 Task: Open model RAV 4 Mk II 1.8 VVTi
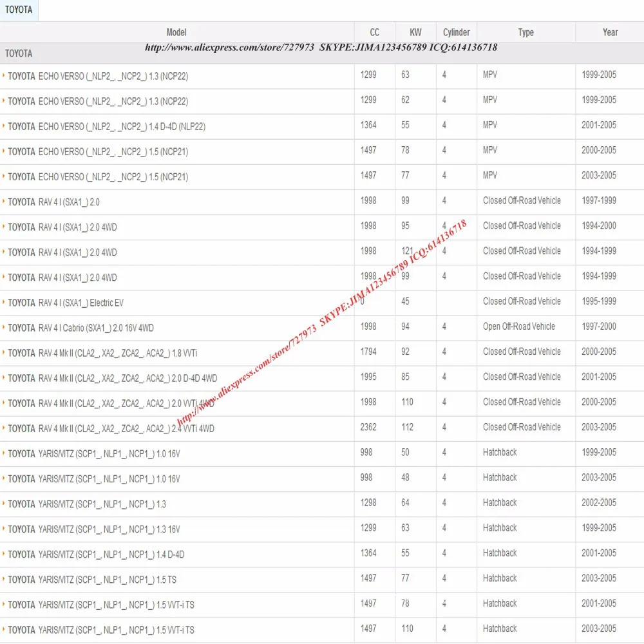point(102,353)
